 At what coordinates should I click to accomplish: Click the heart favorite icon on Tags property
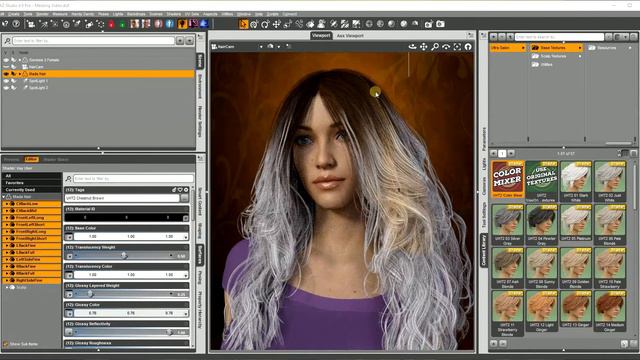(180, 190)
